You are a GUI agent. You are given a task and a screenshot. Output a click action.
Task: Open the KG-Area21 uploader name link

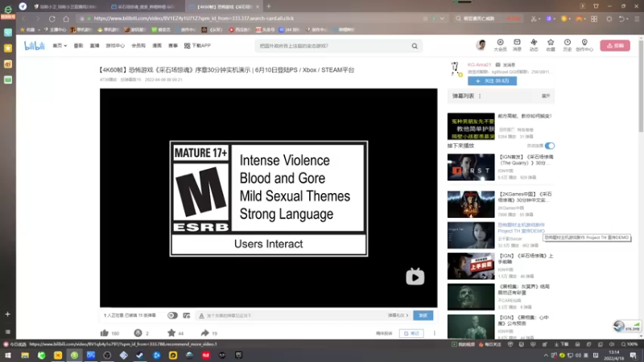(x=479, y=65)
